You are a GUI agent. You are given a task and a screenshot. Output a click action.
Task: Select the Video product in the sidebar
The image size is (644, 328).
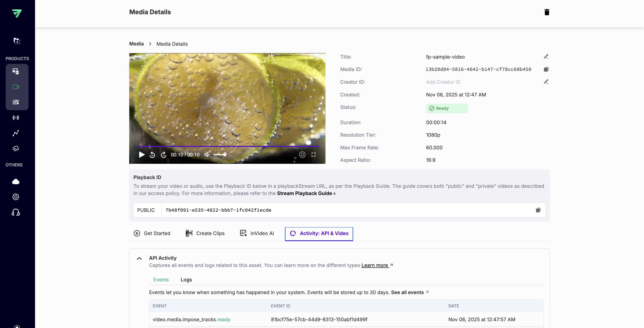coord(16,87)
